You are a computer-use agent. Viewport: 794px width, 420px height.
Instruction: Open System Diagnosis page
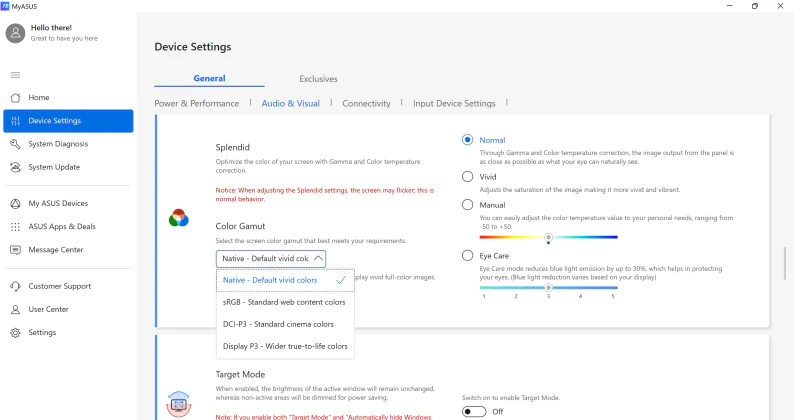pyautogui.click(x=68, y=144)
